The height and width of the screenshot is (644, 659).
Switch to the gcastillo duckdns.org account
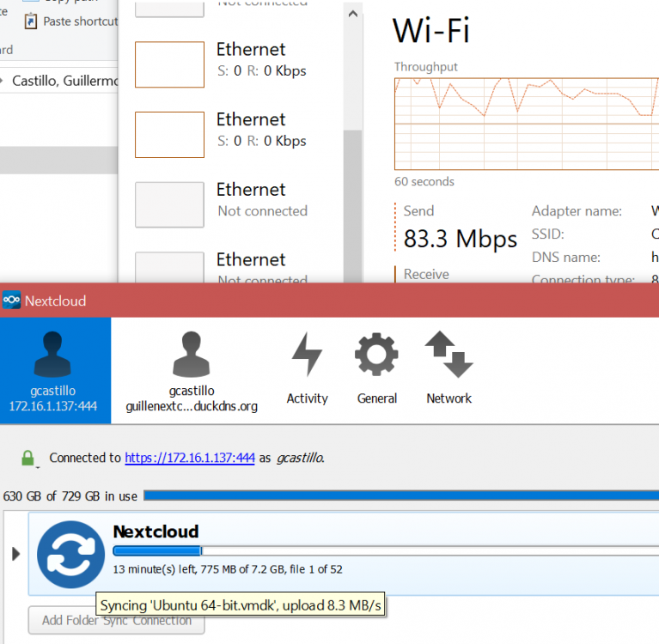click(192, 371)
